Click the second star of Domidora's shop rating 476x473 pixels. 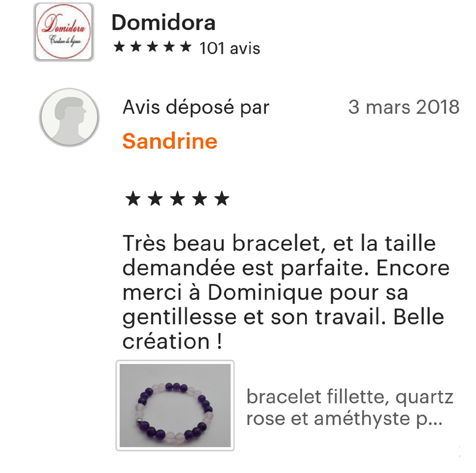tap(136, 47)
